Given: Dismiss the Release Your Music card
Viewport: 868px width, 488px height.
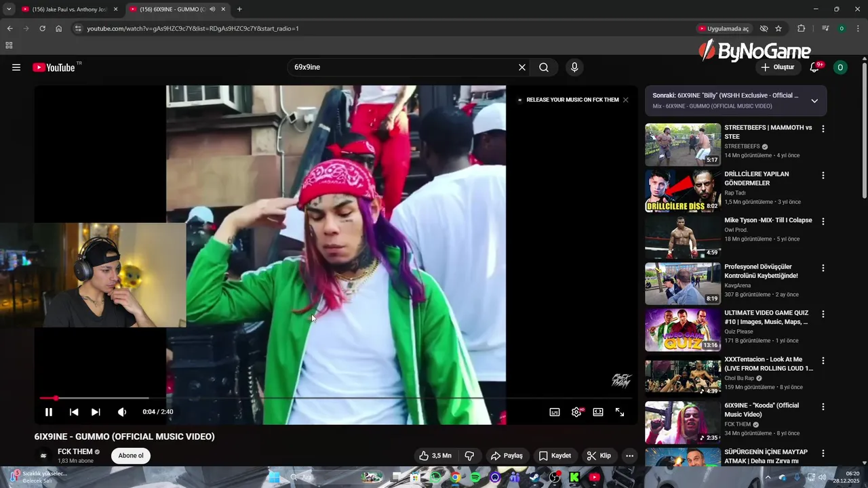Looking at the screenshot, I should [x=625, y=100].
